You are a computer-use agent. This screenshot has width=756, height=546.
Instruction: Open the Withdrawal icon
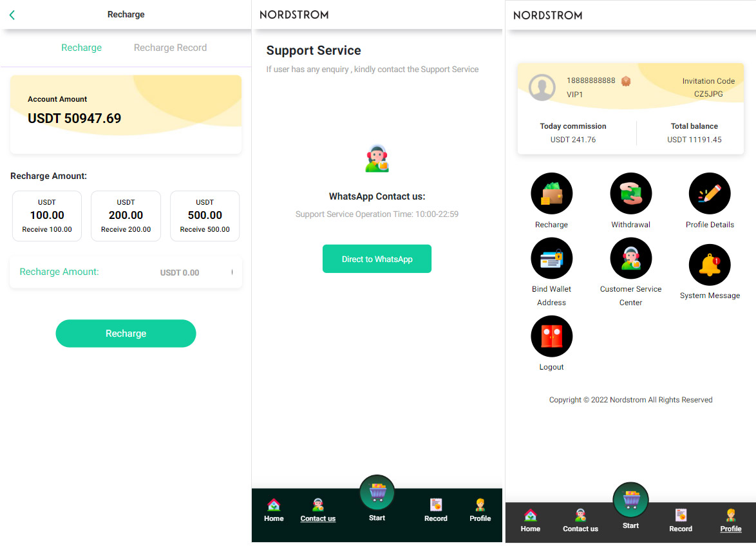tap(630, 194)
